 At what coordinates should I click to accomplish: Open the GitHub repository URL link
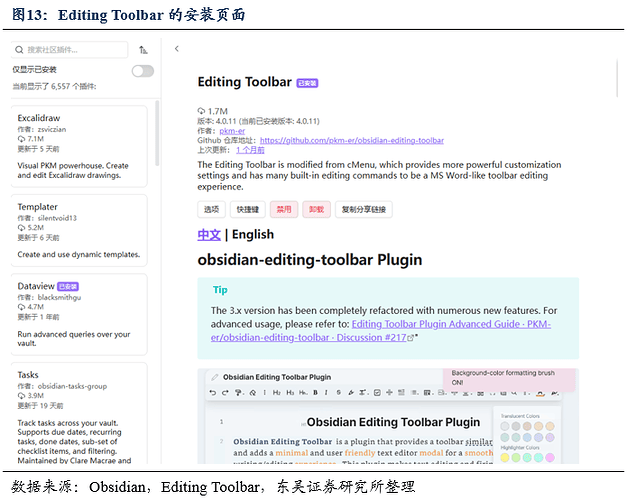click(352, 140)
